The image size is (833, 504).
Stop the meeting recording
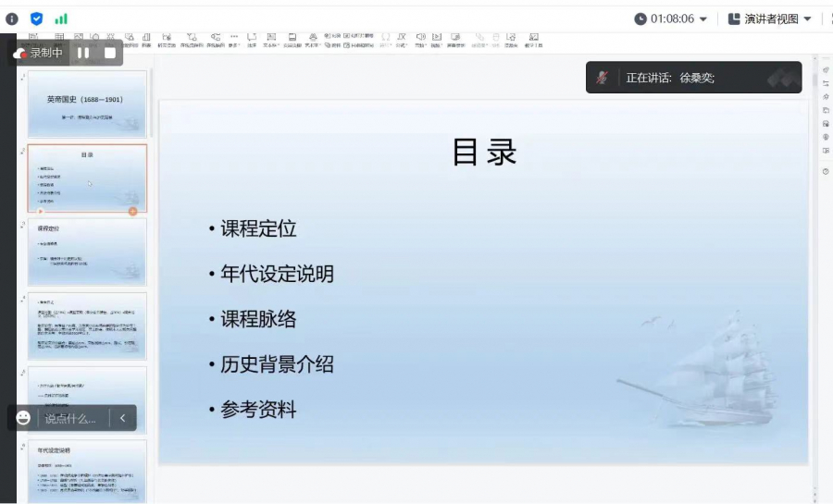click(x=109, y=53)
